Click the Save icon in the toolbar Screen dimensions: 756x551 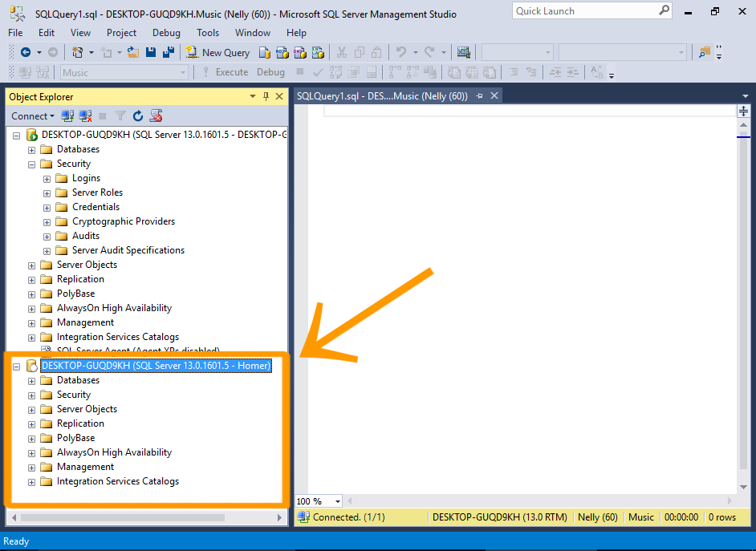tap(151, 52)
